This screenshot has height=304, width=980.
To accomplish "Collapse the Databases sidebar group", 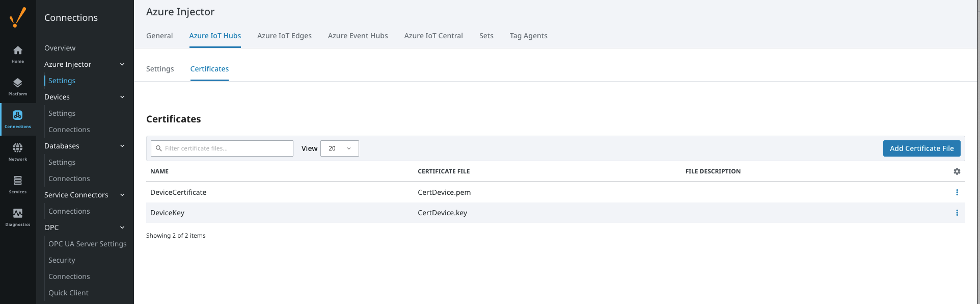I will pos(122,146).
